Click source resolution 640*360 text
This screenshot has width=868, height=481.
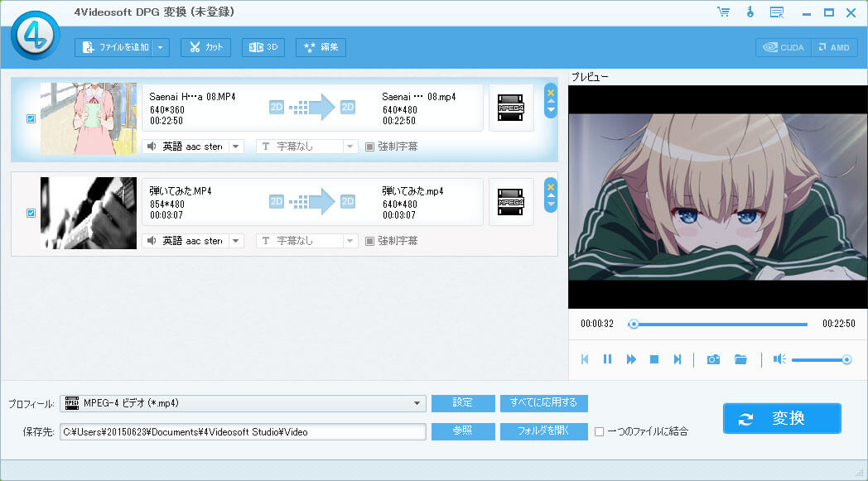pyautogui.click(x=167, y=110)
